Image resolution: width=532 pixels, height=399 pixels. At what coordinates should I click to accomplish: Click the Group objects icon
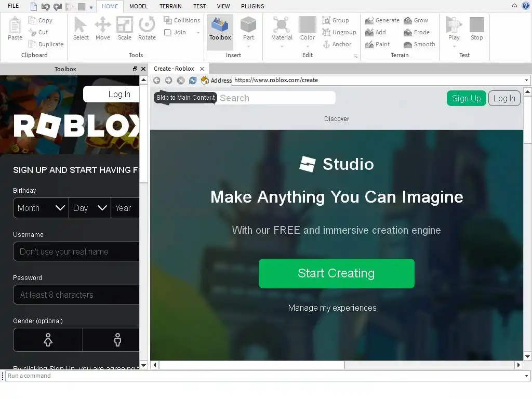click(x=326, y=20)
